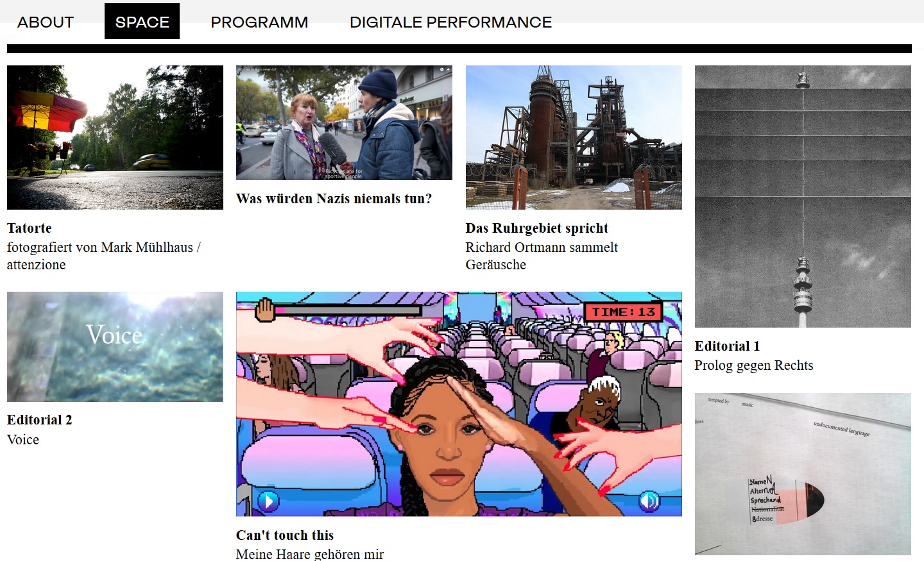Open the PROGRAMM section

[259, 21]
